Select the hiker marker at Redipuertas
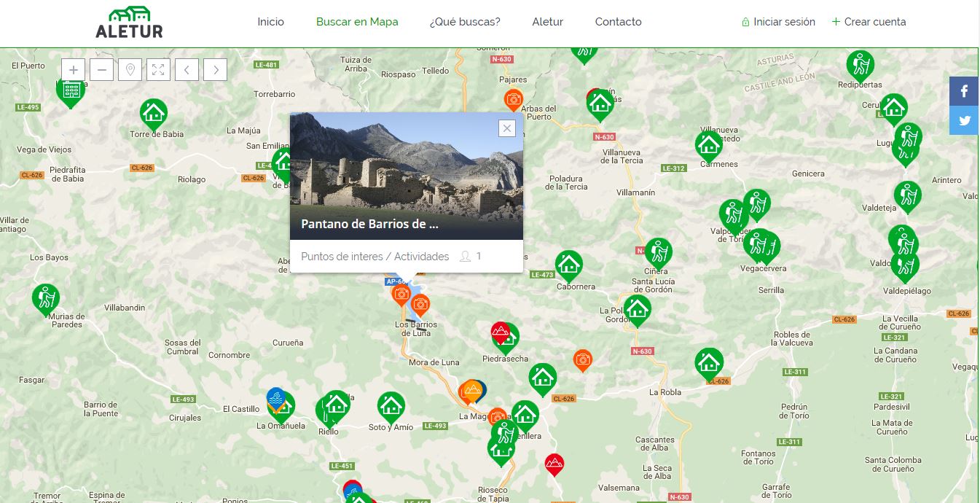The width and height of the screenshot is (980, 503). (861, 65)
